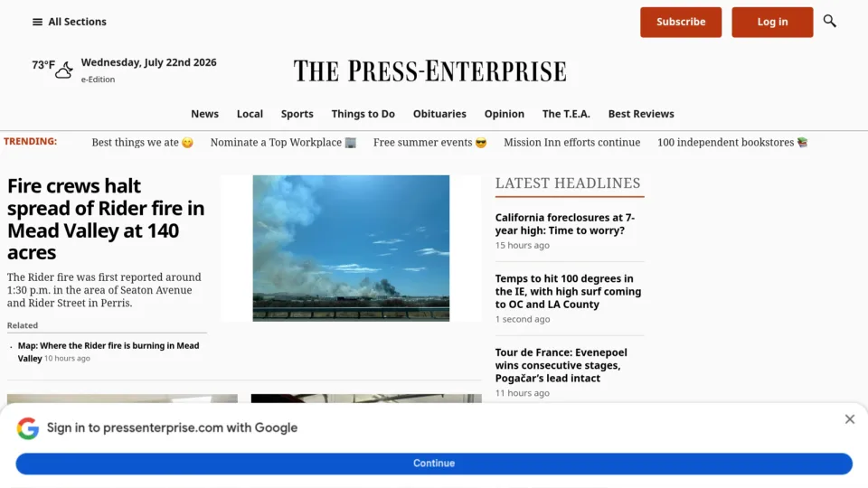Click the Log in button
868x488 pixels.
pos(772,22)
